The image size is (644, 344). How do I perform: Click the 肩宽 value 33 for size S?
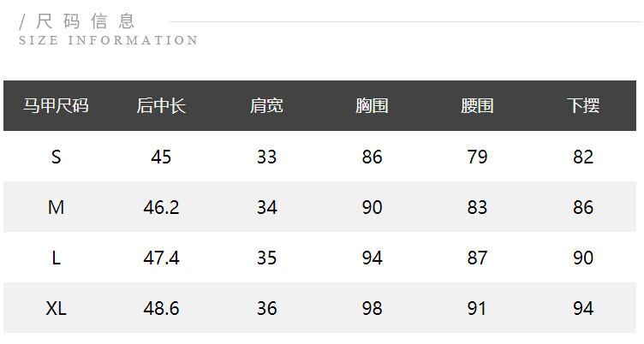point(266,157)
